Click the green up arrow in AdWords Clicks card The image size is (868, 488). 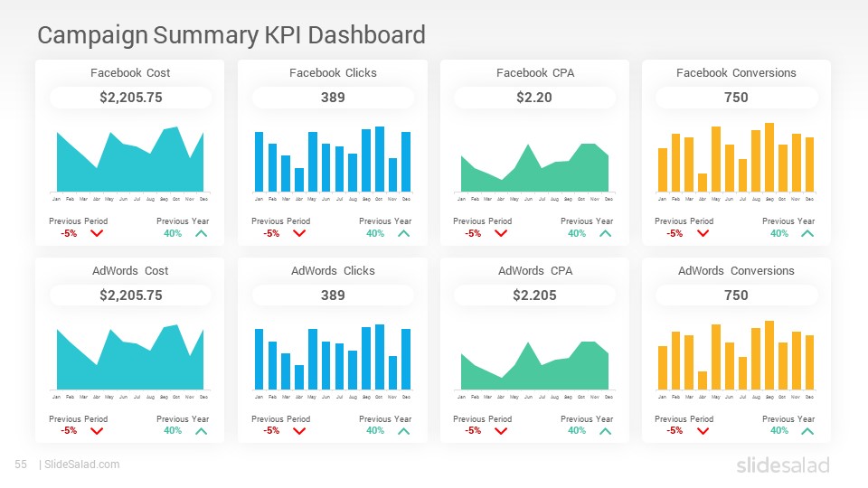click(404, 431)
